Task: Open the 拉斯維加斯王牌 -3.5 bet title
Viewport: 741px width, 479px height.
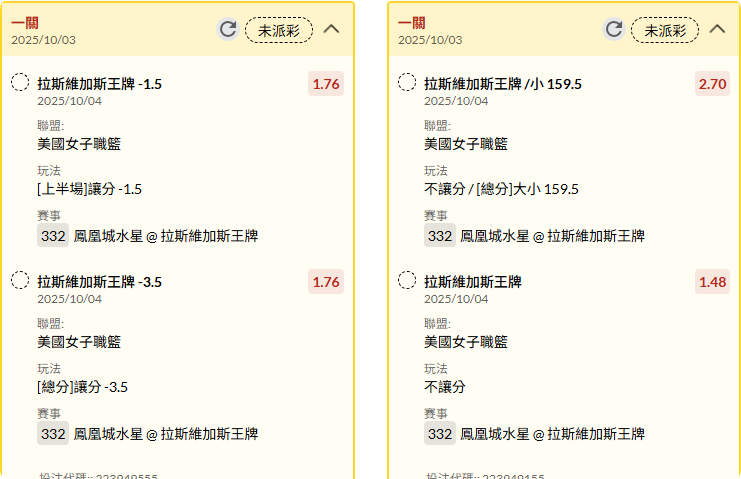Action: (99, 282)
